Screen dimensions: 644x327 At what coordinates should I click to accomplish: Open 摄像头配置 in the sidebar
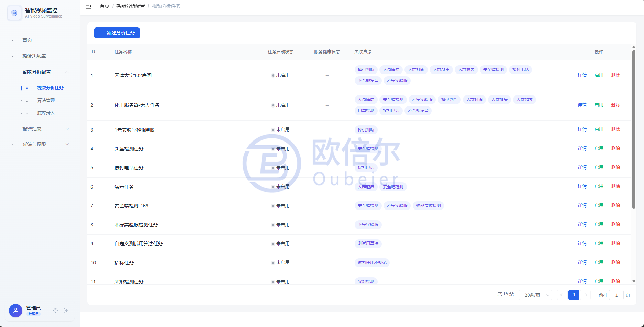[34, 56]
